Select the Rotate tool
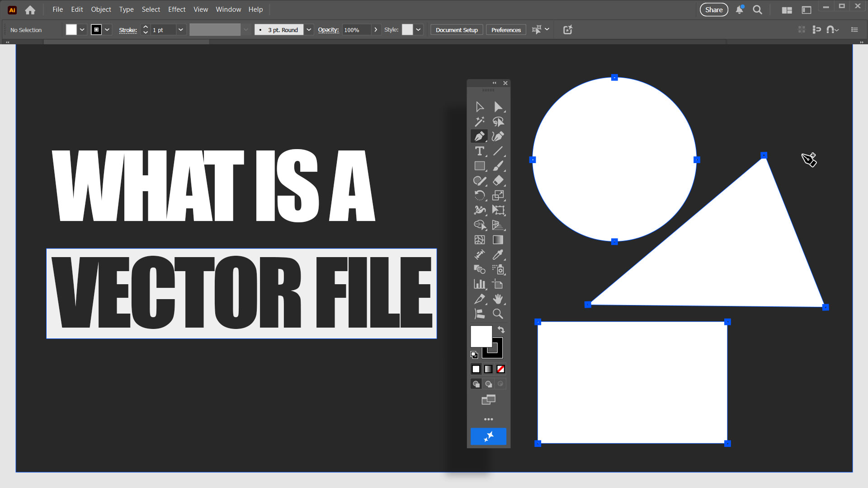868x488 pixels. pyautogui.click(x=479, y=195)
